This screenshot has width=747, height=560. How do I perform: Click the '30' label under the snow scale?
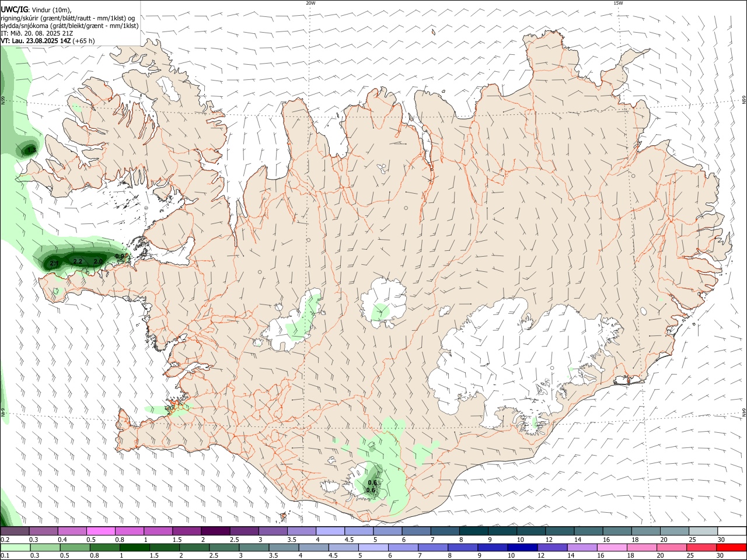[x=721, y=540]
